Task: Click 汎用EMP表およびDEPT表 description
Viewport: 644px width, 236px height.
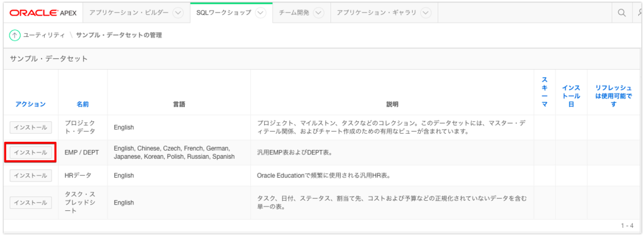Action: click(x=294, y=153)
